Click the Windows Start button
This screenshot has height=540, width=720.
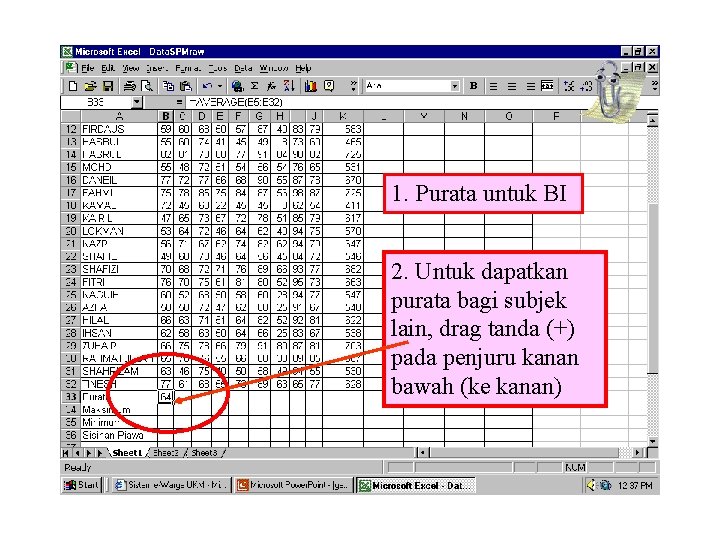click(82, 485)
